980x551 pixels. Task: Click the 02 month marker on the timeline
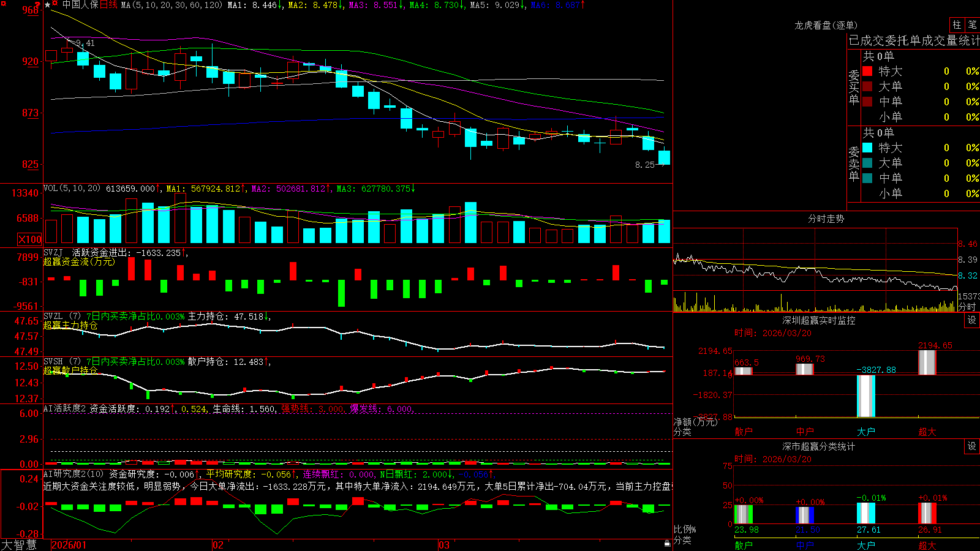pos(217,545)
